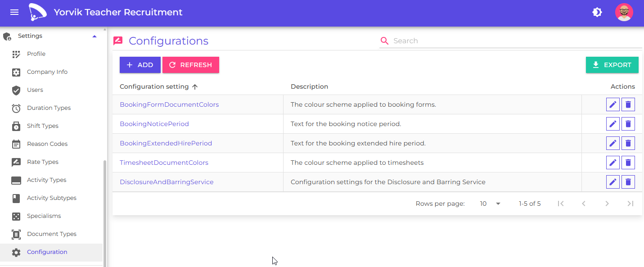Click the Profile sidebar icon
This screenshot has width=644, height=267.
pyautogui.click(x=16, y=54)
